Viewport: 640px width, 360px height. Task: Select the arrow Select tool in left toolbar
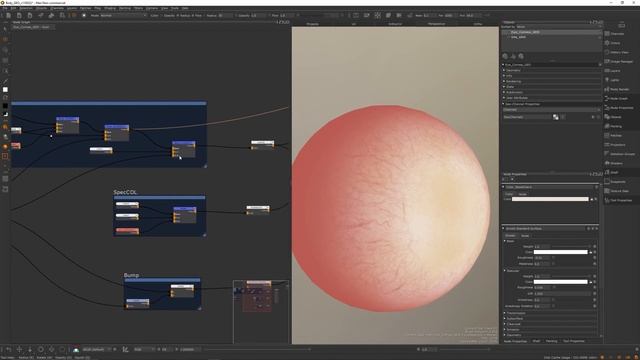[x=5, y=29]
